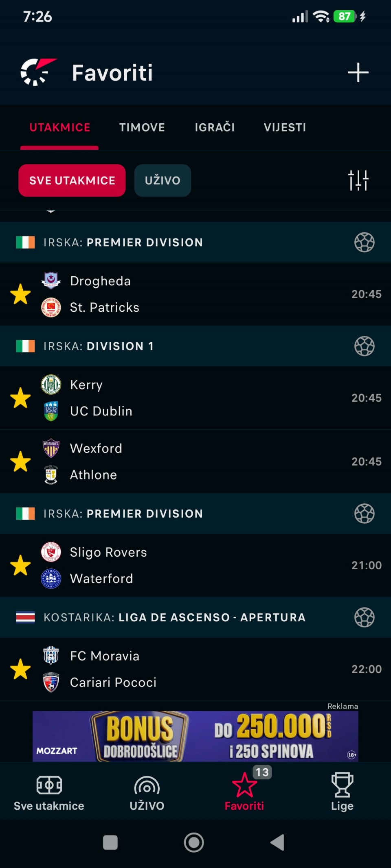Select the VIJESTI tab
The image size is (391, 868).
(285, 127)
